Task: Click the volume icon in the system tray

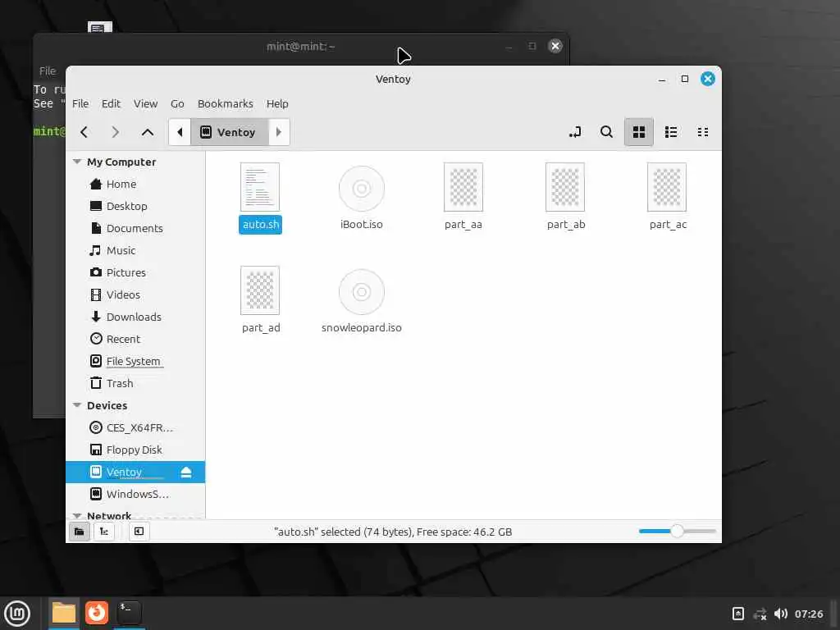Action: pos(781,614)
